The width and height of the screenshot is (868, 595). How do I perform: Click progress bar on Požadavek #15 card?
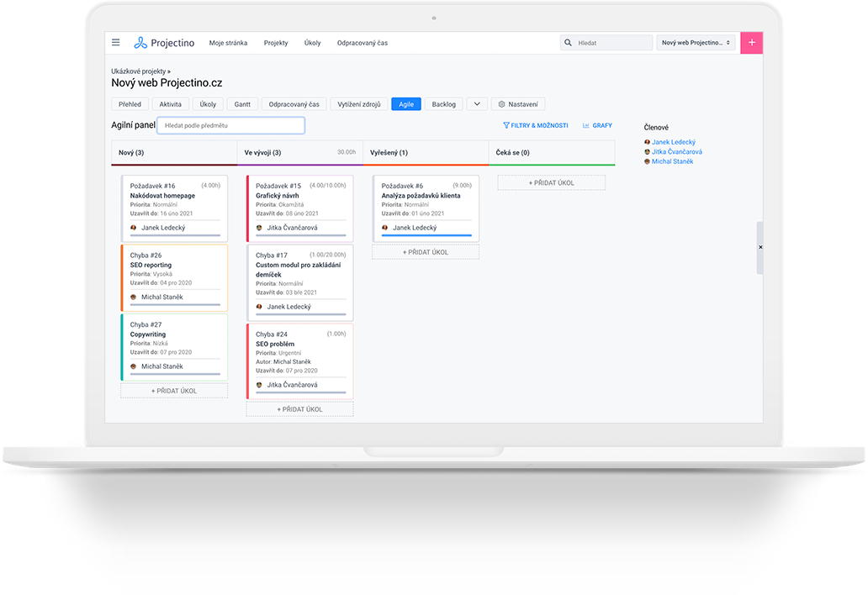[301, 235]
